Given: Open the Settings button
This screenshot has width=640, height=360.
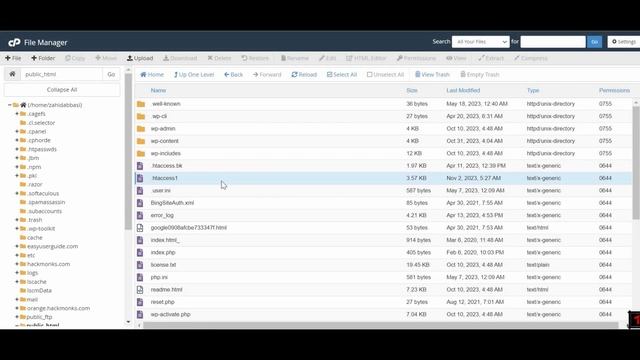Looking at the screenshot, I should (x=624, y=42).
